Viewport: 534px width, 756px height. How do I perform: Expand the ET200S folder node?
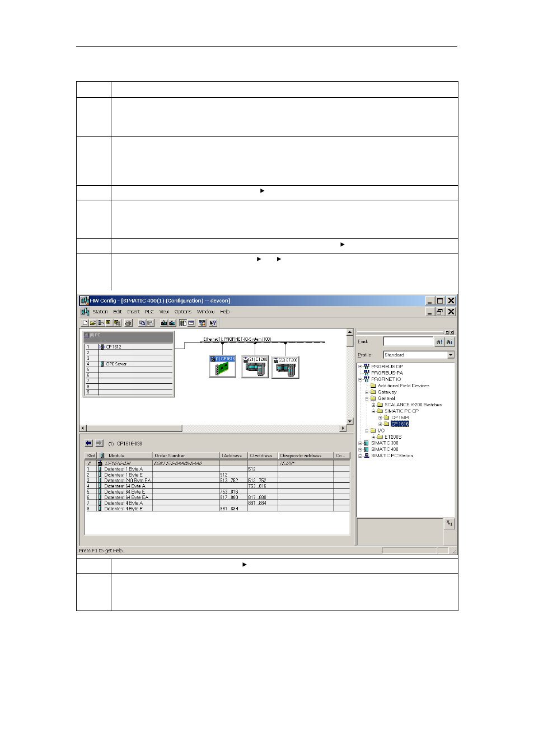tap(373, 437)
